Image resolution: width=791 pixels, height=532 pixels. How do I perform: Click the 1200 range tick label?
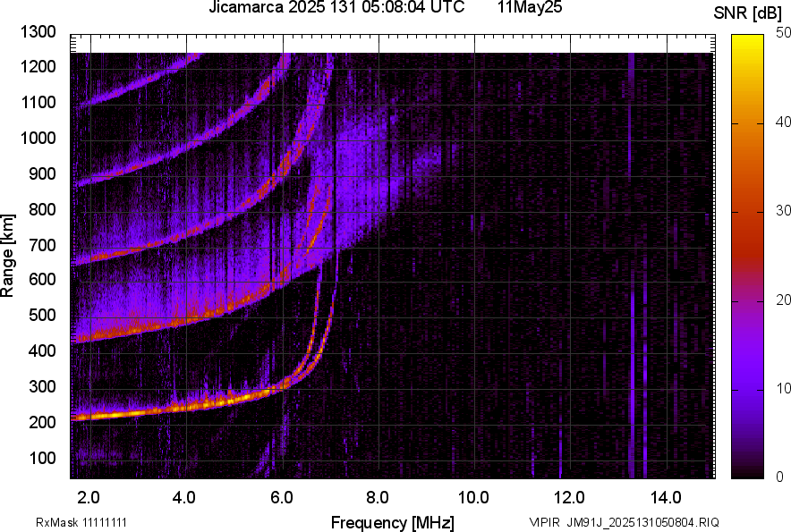pyautogui.click(x=38, y=66)
